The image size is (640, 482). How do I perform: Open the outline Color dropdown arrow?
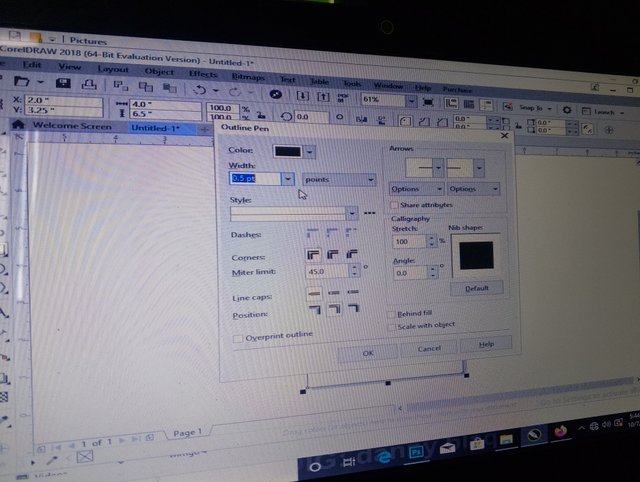(309, 152)
